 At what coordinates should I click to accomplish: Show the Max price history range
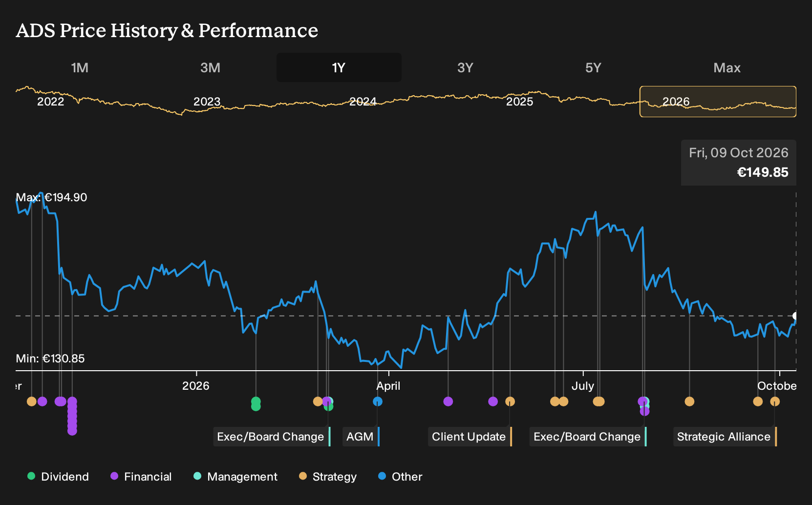(x=727, y=67)
